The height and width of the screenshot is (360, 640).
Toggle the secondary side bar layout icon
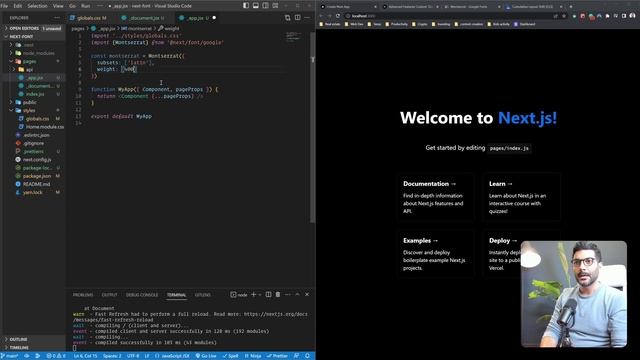pos(265,6)
